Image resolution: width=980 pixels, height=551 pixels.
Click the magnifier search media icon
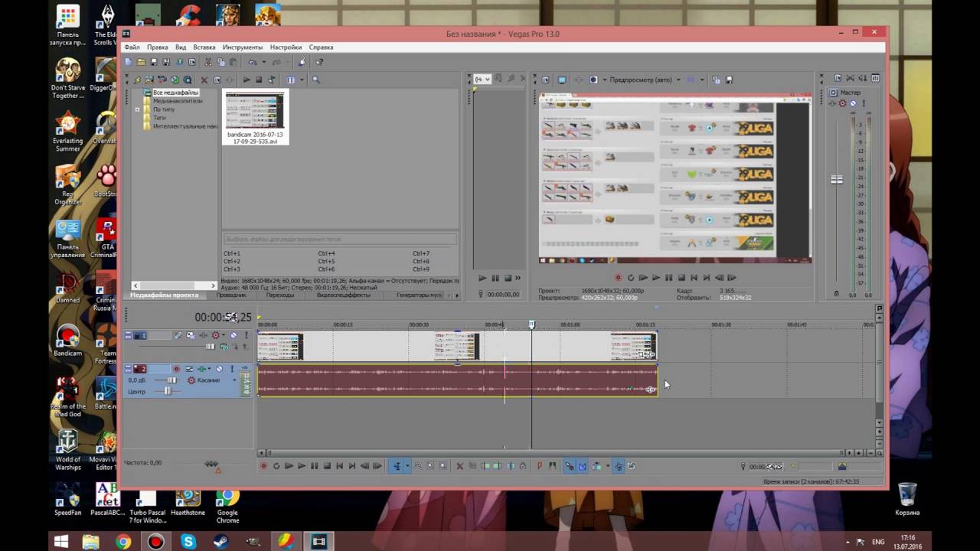[315, 80]
